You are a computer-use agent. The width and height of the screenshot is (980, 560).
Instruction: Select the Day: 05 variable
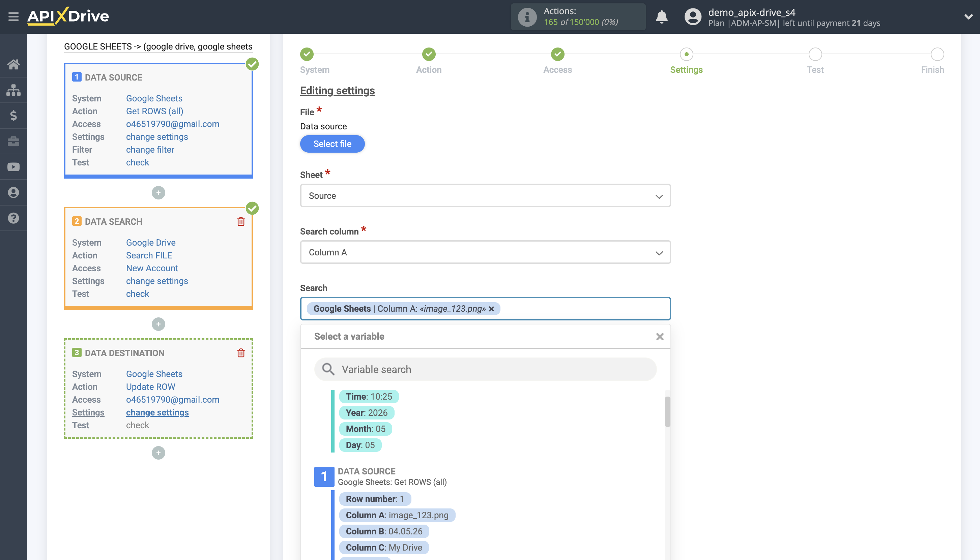click(360, 445)
